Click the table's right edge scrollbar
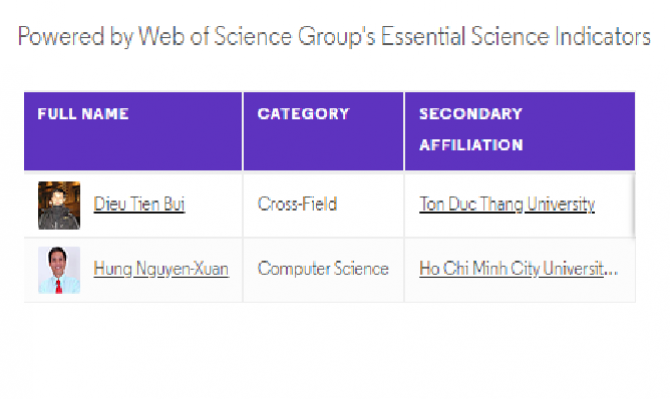The width and height of the screenshot is (670, 399). tap(633, 205)
